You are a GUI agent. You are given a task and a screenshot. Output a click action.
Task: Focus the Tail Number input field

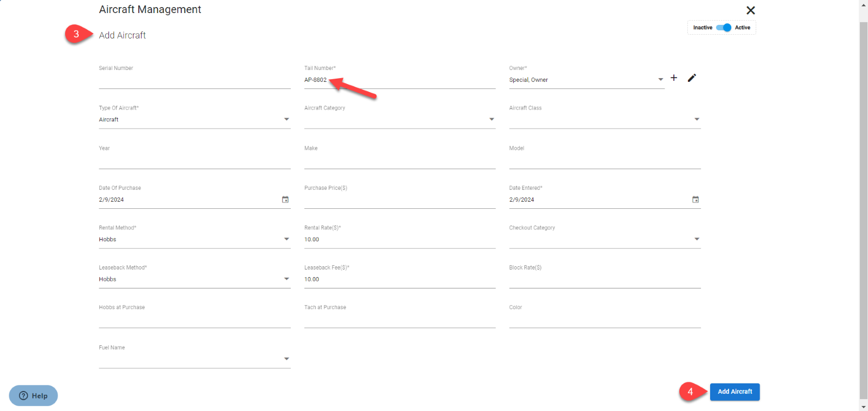pyautogui.click(x=399, y=80)
